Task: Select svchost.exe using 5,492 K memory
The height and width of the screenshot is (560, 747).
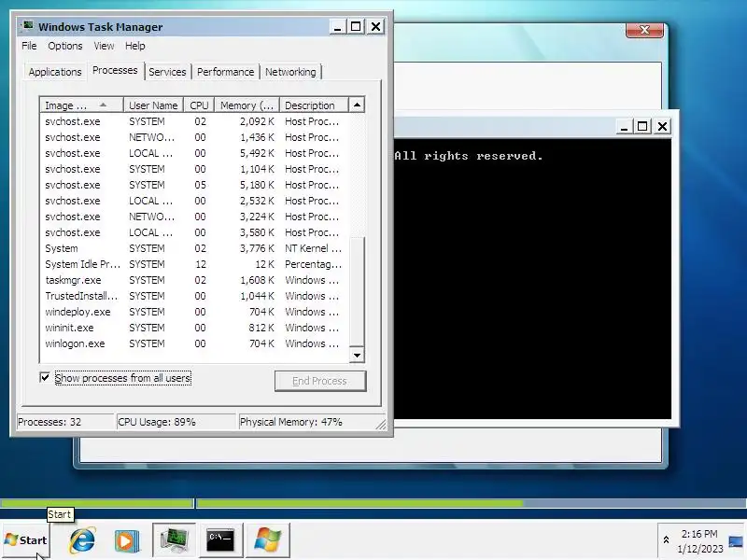Action: 194,153
